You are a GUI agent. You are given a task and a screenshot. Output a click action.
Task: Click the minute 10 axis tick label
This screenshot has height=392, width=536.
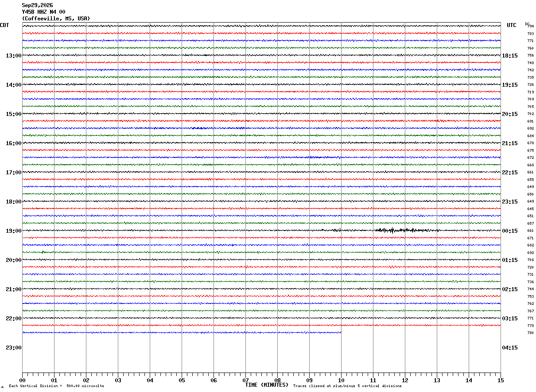click(x=341, y=380)
